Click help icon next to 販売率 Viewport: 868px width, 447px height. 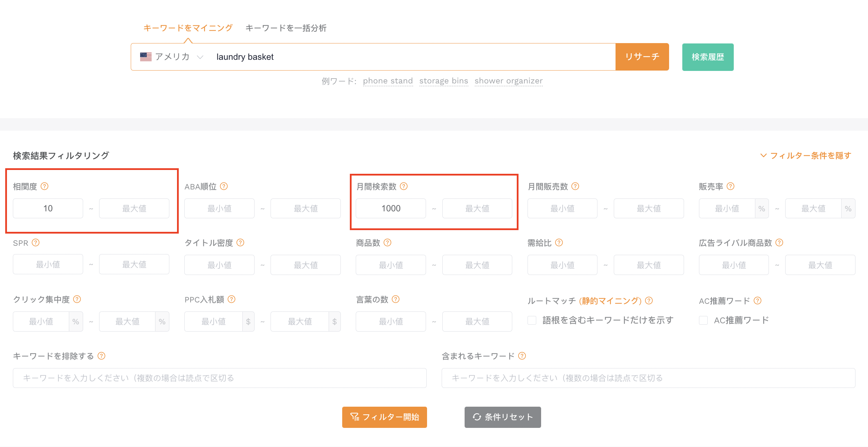tap(731, 186)
